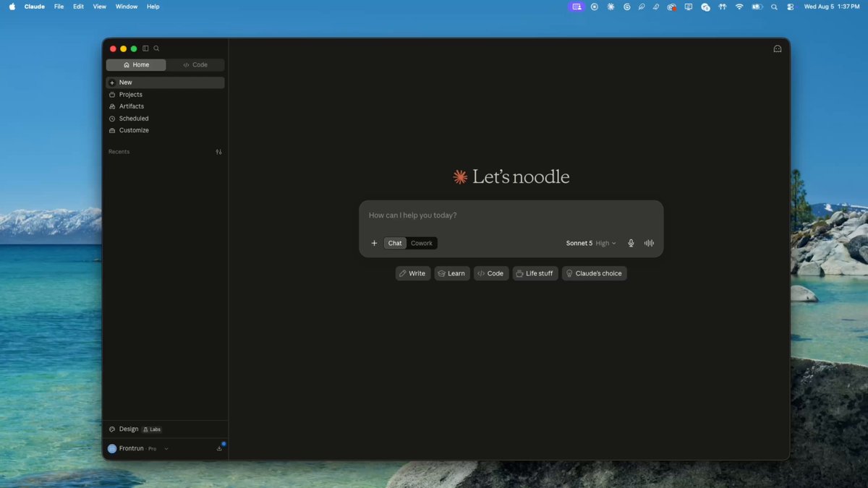
Task: Click the circular record icon in menu bar
Action: pyautogui.click(x=595, y=7)
